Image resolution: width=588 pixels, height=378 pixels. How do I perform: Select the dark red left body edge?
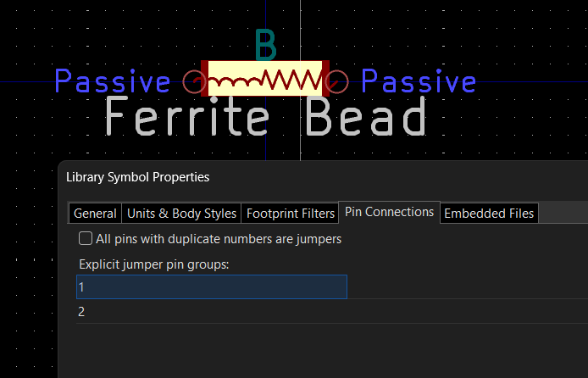point(204,78)
